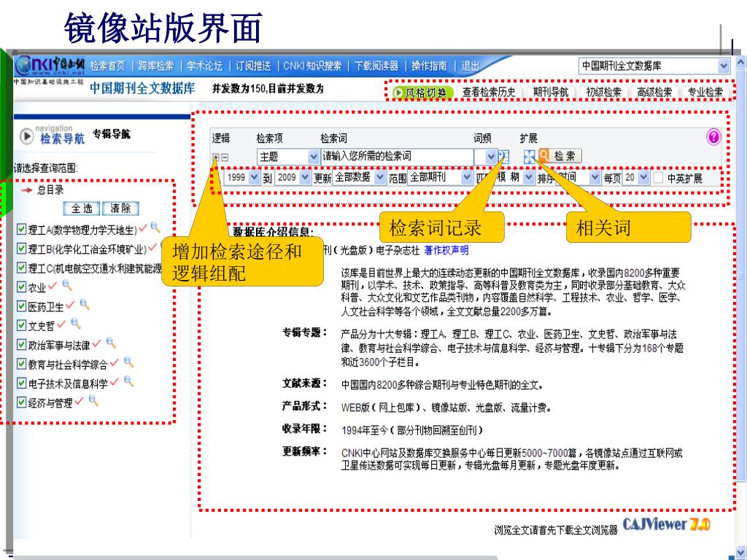
Task: Open the 更新 全部数据 dropdown
Action: point(359,178)
